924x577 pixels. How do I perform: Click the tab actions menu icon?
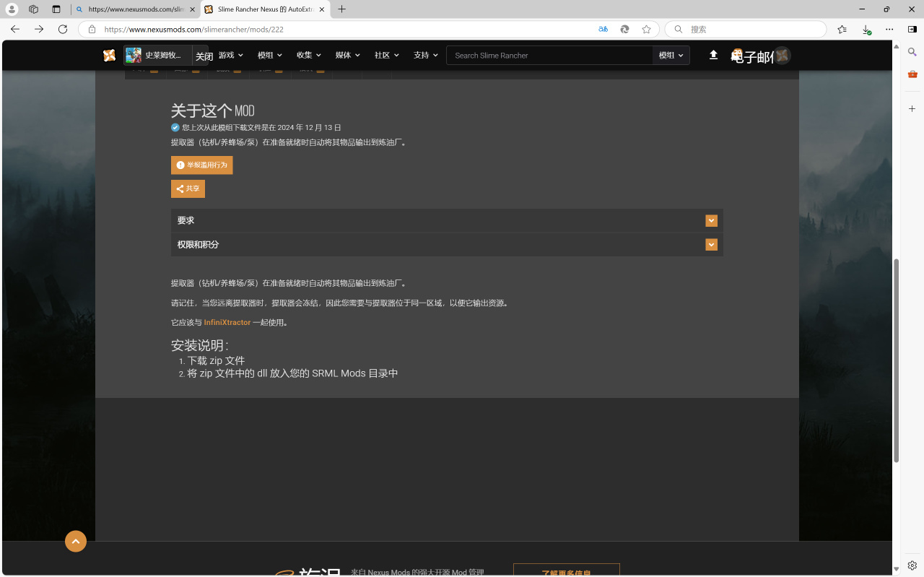click(56, 9)
